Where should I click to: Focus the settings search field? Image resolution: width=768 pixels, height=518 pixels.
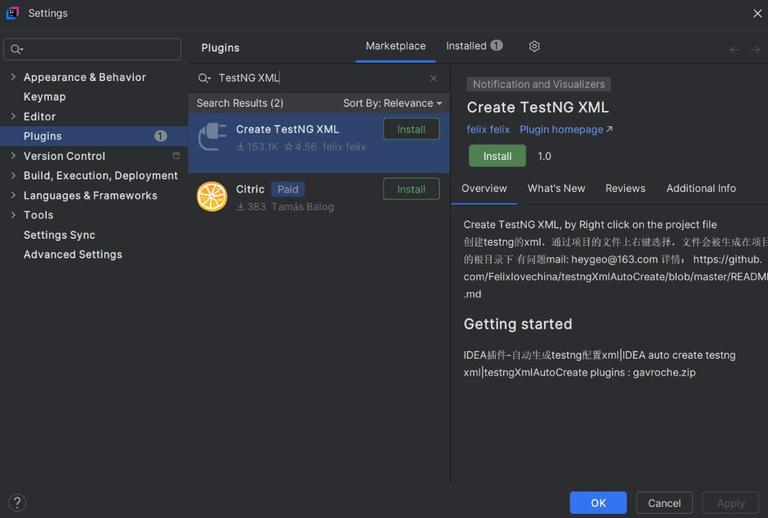tap(93, 49)
